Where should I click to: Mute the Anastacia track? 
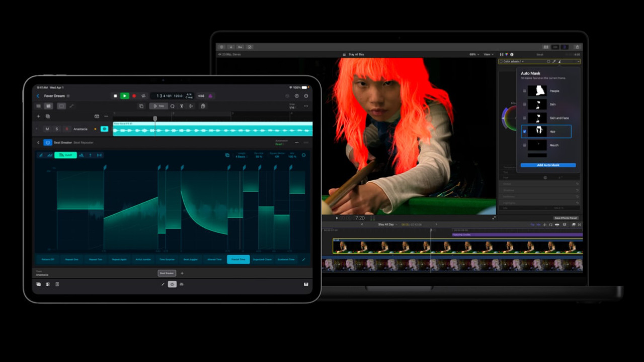click(47, 129)
